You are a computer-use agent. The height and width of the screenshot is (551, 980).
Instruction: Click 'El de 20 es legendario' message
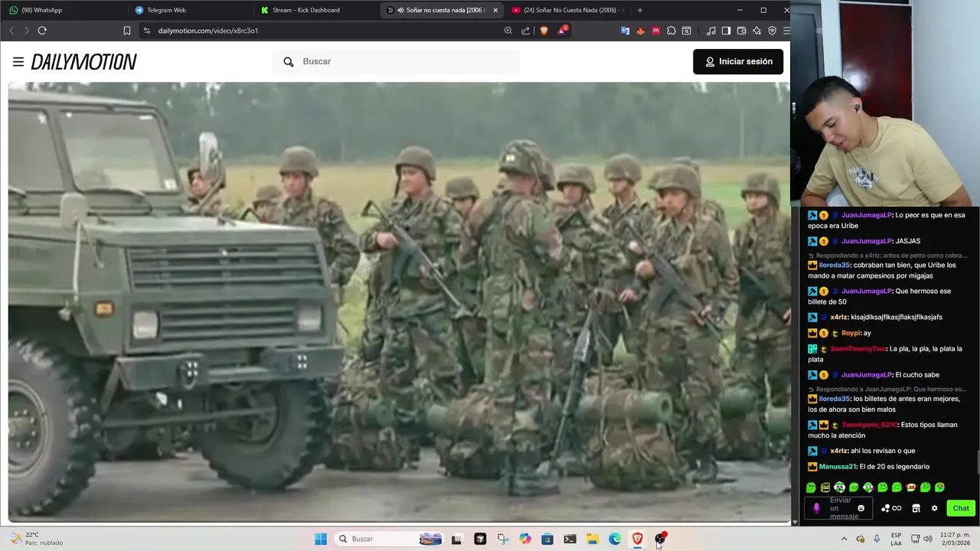click(x=894, y=467)
